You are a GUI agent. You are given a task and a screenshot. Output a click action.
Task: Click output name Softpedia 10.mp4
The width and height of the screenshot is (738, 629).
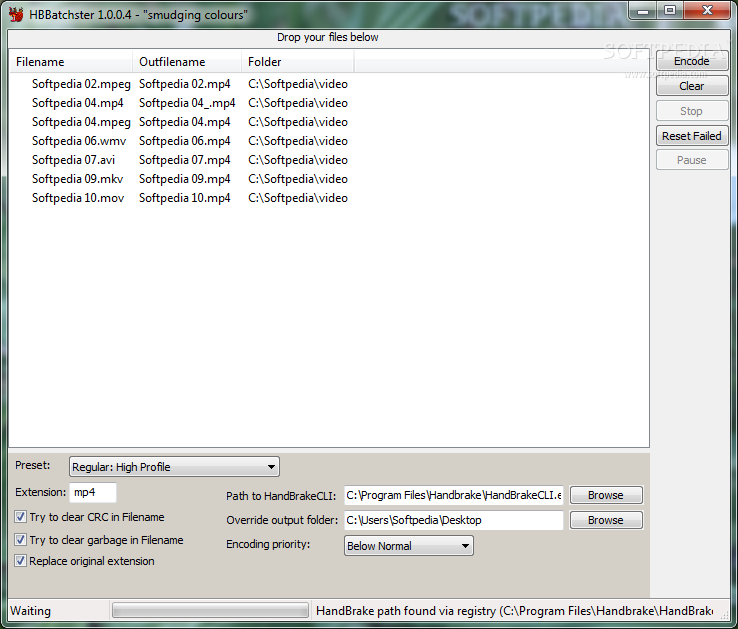[x=184, y=198]
